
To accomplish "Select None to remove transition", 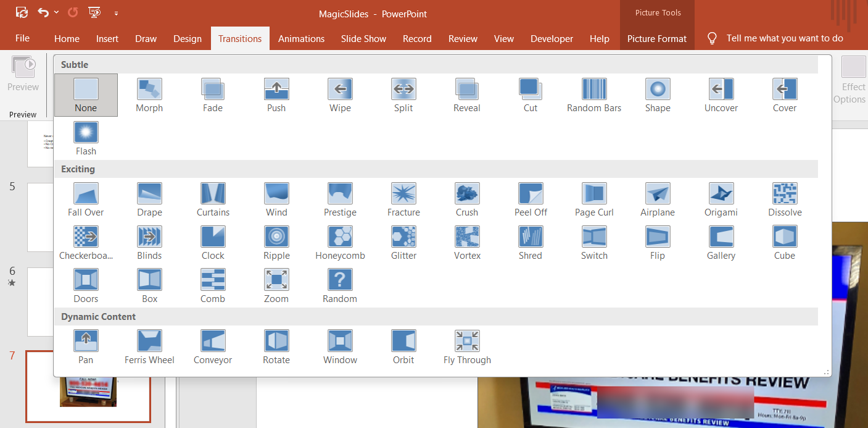I will click(x=86, y=95).
